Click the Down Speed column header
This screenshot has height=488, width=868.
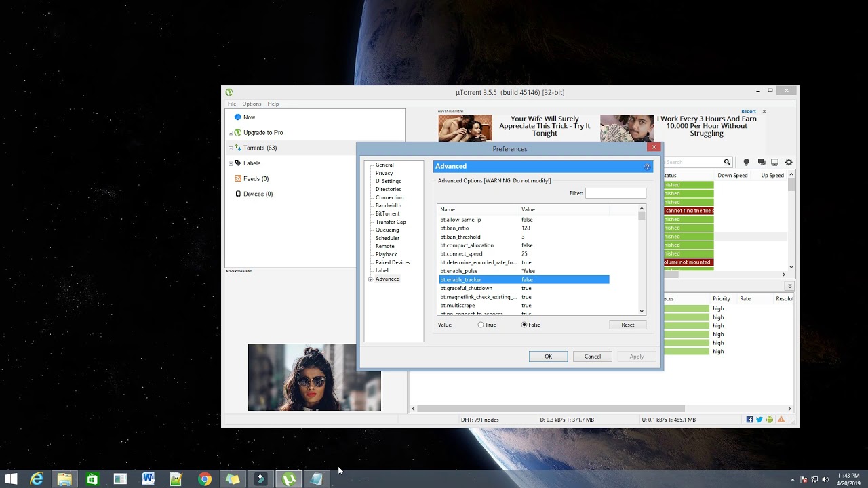(x=732, y=175)
